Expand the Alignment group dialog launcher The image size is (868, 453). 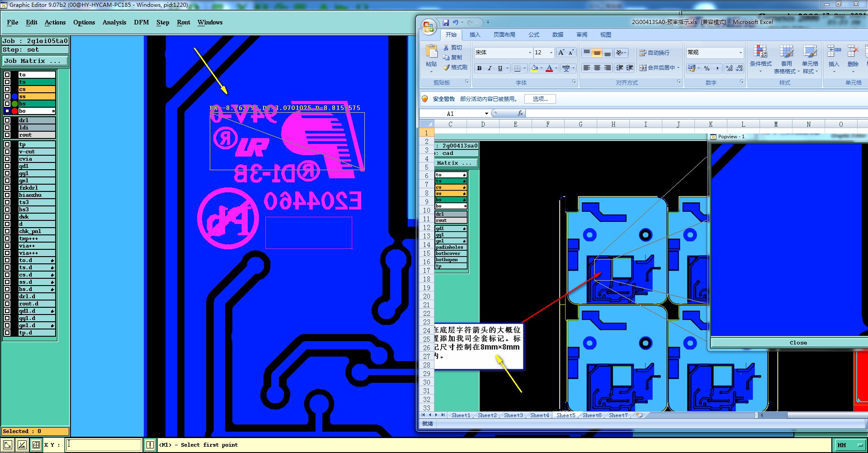679,82
